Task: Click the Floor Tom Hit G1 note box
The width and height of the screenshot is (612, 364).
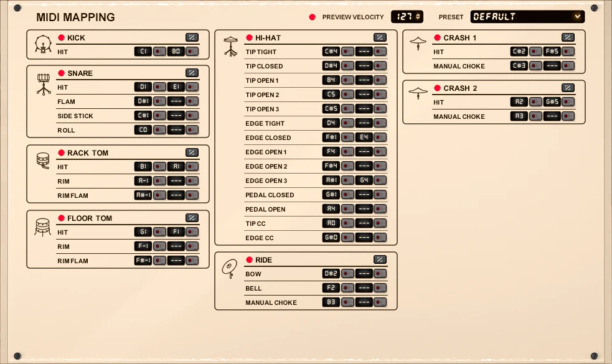Action: click(143, 232)
